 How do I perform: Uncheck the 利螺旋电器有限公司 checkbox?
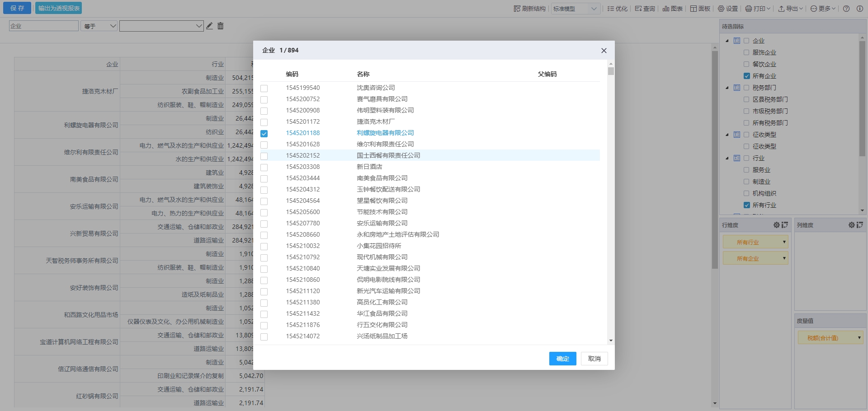pos(264,133)
